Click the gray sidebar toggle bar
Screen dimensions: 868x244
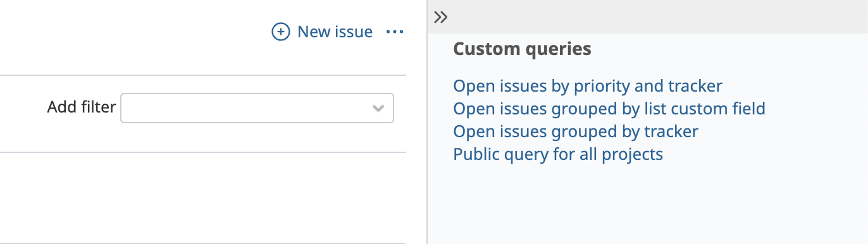(648, 16)
